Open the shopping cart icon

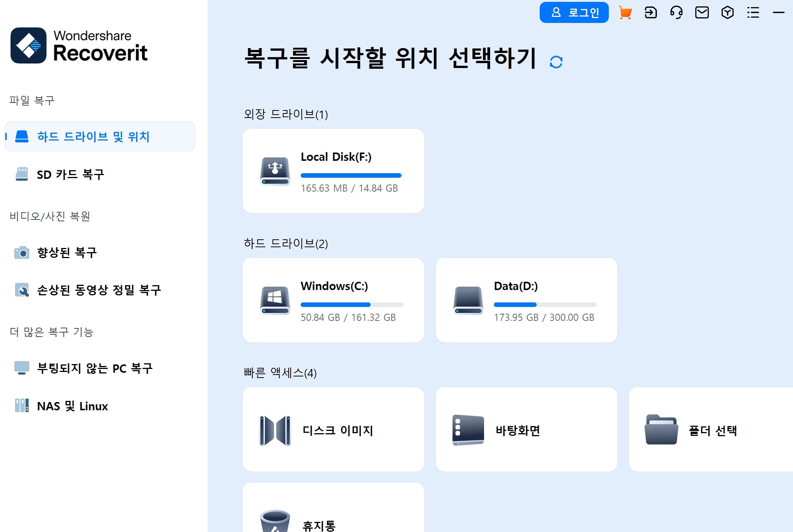625,12
